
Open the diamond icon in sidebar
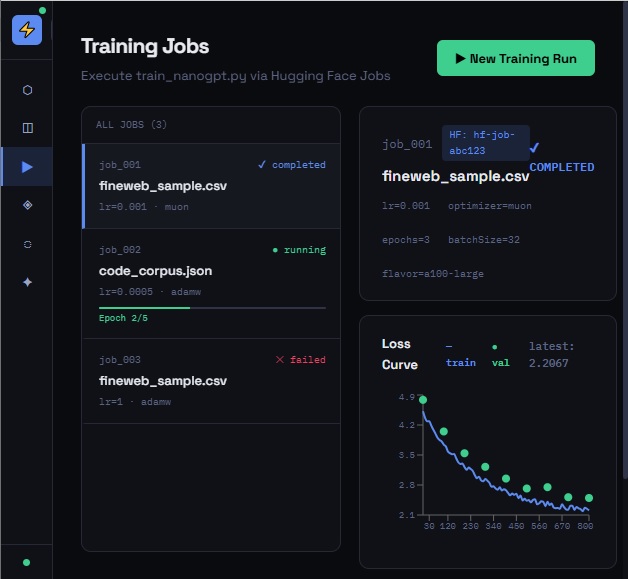pyautogui.click(x=27, y=205)
